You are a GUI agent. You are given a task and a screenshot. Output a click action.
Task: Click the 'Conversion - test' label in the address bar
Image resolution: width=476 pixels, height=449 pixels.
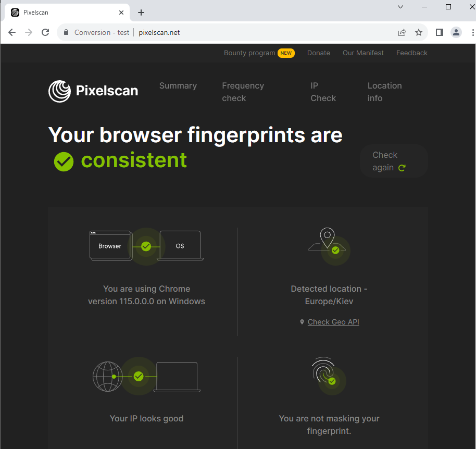(x=102, y=32)
